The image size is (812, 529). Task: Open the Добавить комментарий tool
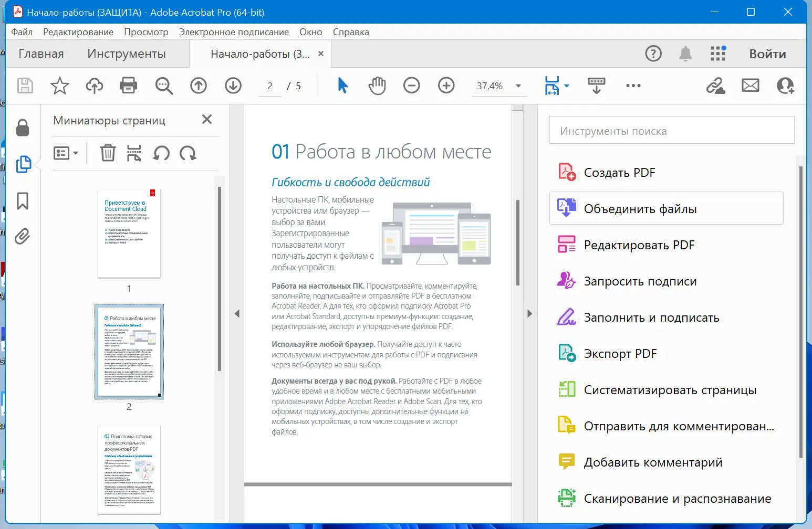(x=667, y=462)
